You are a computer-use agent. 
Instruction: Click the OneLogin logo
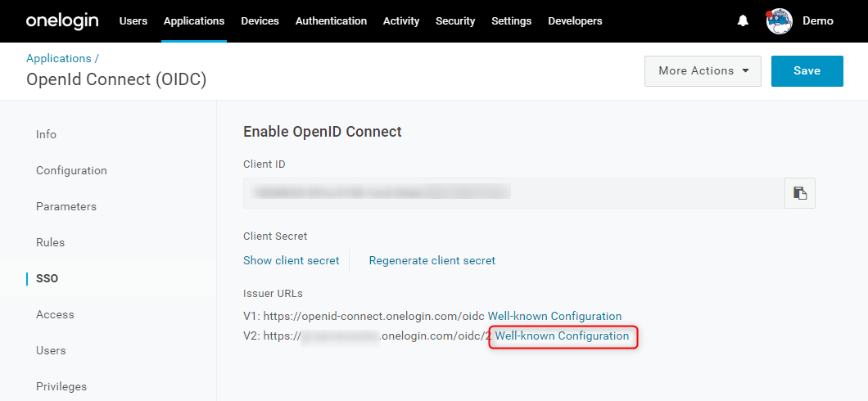pyautogui.click(x=62, y=21)
